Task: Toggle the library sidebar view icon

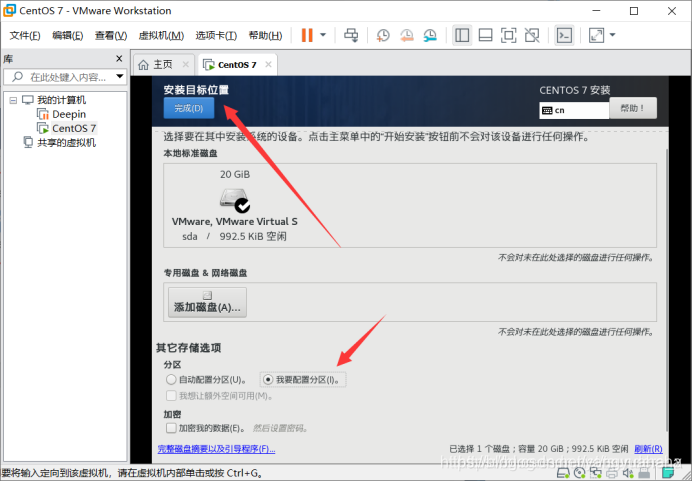Action: [x=462, y=35]
